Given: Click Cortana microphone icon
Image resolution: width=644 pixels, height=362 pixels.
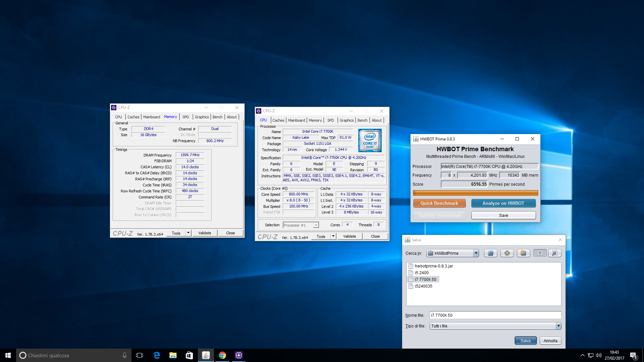Looking at the screenshot, I should 124,355.
